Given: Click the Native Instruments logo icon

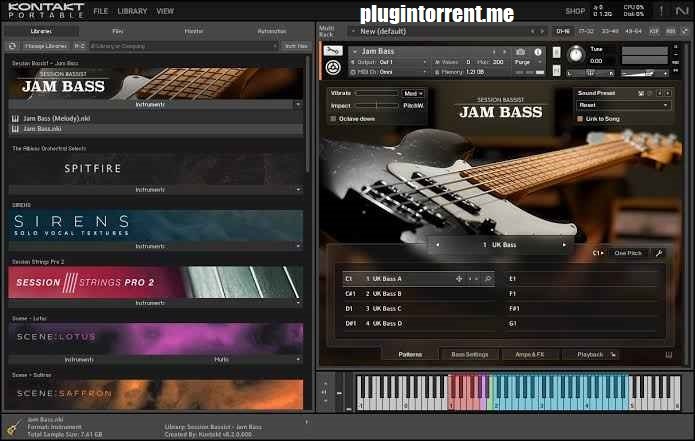Looking at the screenshot, I should coord(682,11).
